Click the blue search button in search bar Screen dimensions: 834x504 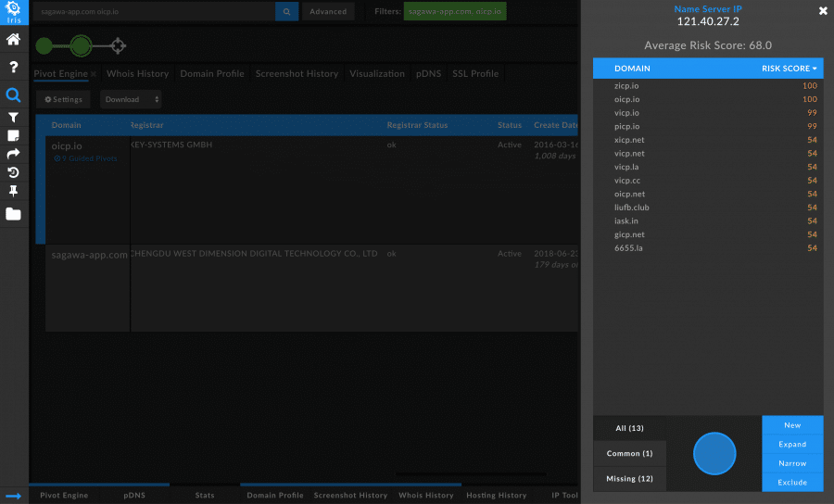[286, 11]
